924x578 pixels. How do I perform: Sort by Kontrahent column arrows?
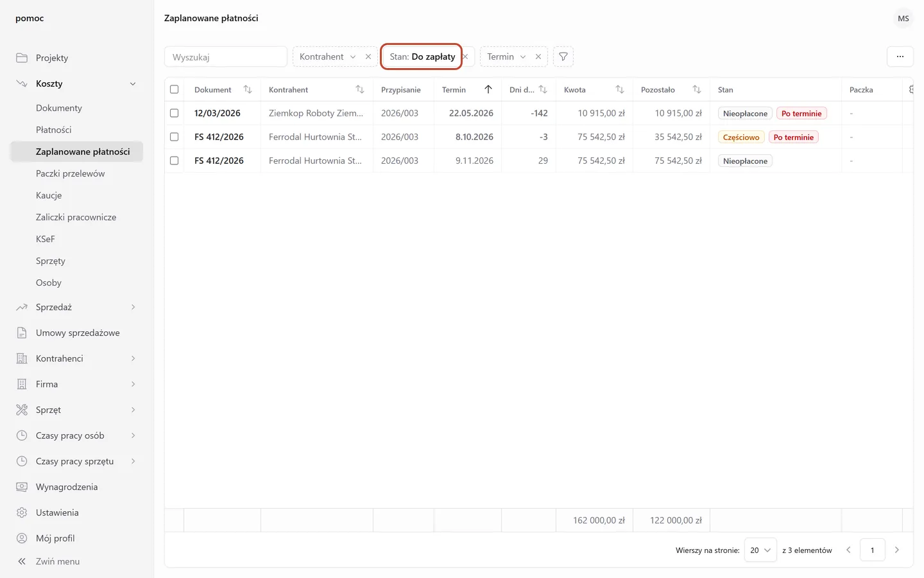click(360, 89)
